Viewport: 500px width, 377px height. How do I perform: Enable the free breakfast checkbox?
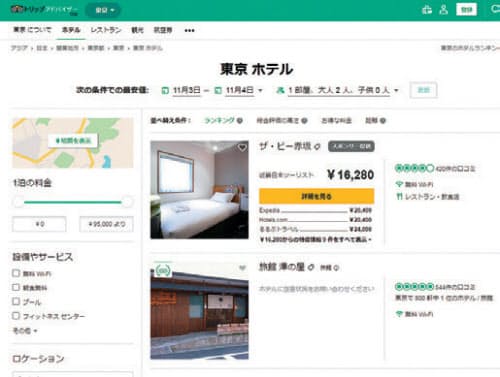coord(16,287)
